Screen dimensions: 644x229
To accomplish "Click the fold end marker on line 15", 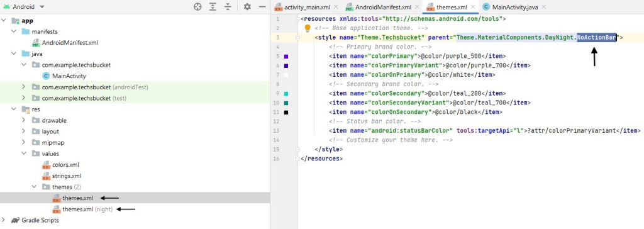I will click(x=297, y=149).
